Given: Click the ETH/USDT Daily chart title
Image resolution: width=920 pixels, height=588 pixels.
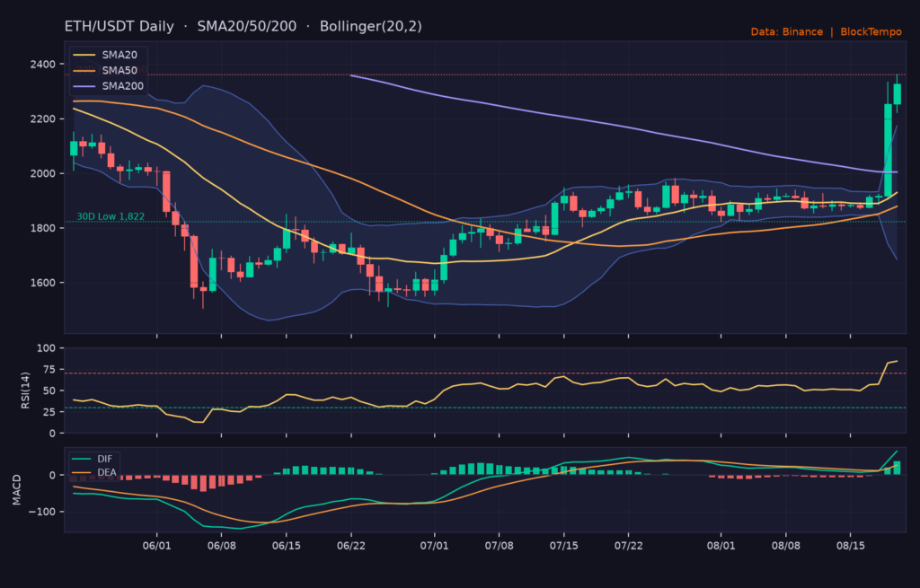Looking at the screenshot, I should tap(243, 26).
